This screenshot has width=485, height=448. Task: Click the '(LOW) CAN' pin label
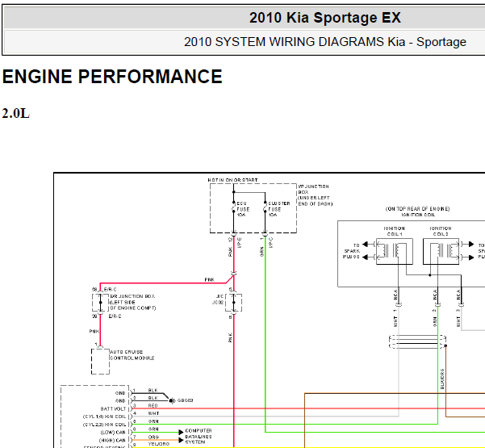(x=113, y=432)
